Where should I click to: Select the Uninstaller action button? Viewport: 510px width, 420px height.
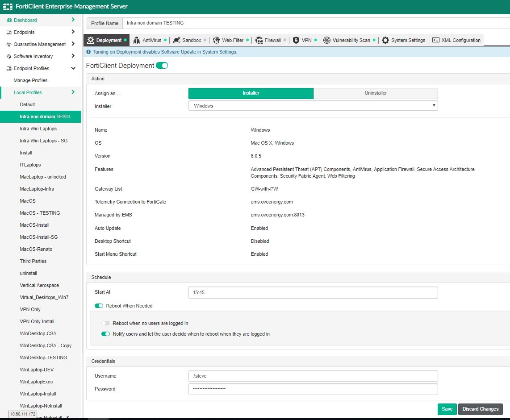376,93
